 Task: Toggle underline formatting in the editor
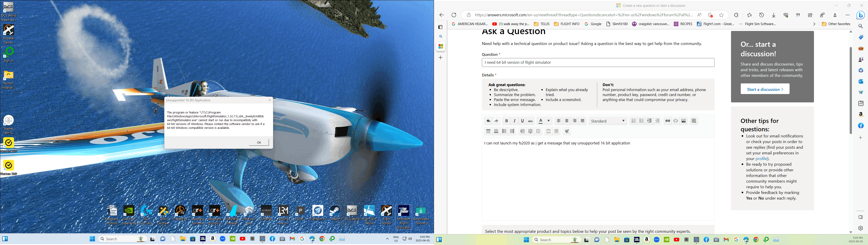[522, 121]
